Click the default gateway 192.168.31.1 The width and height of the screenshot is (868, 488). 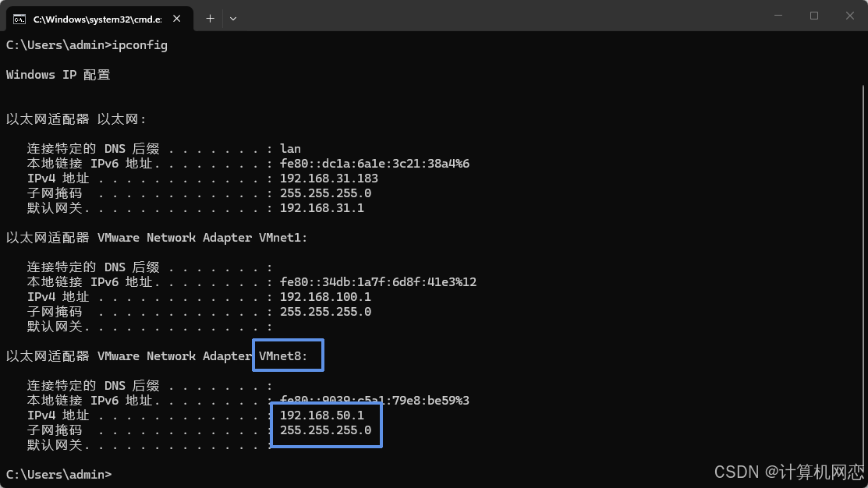(321, 208)
